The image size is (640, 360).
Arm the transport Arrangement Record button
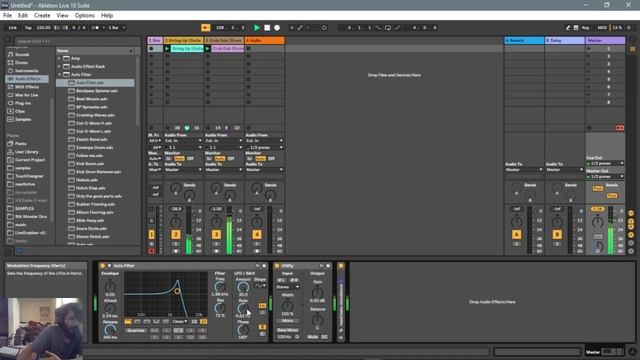pyautogui.click(x=277, y=28)
